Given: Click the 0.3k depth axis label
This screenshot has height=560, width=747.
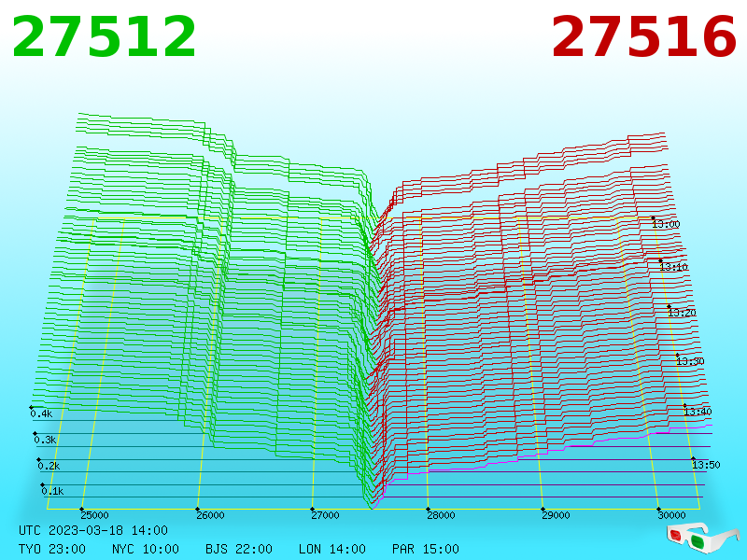Looking at the screenshot, I should [45, 440].
